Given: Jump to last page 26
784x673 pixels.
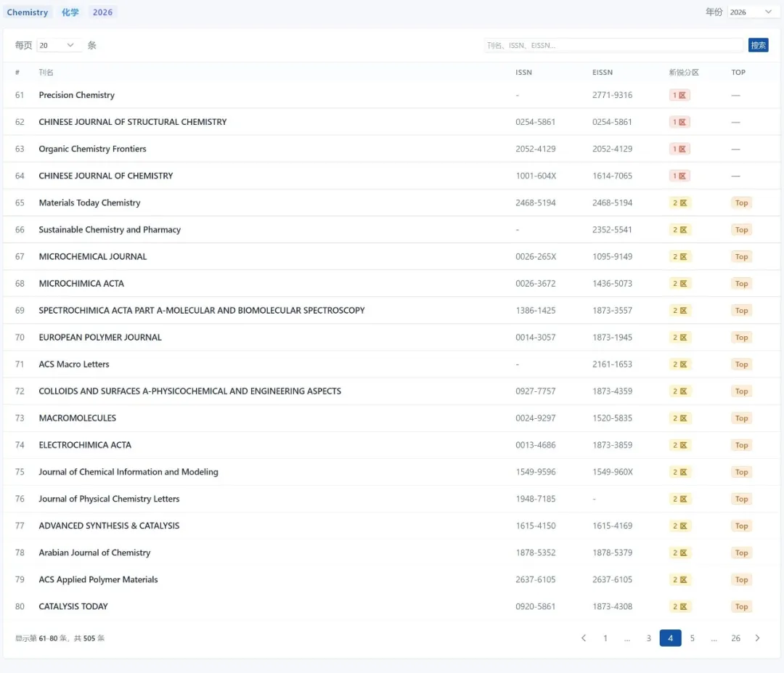Looking at the screenshot, I should coord(735,638).
